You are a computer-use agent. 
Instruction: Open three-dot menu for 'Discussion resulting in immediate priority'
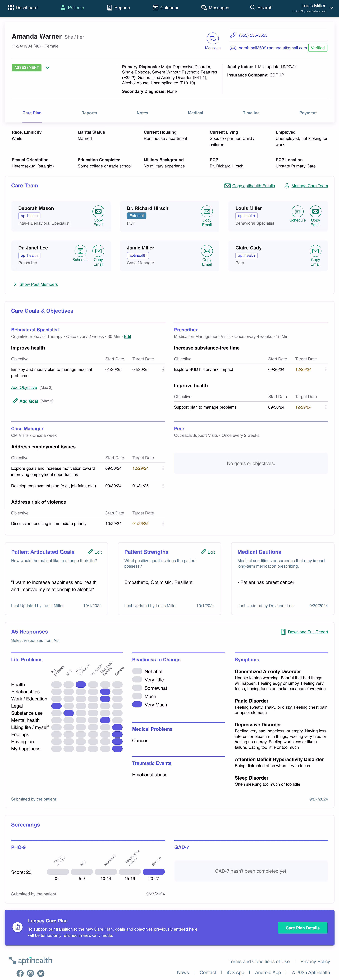[x=163, y=524]
